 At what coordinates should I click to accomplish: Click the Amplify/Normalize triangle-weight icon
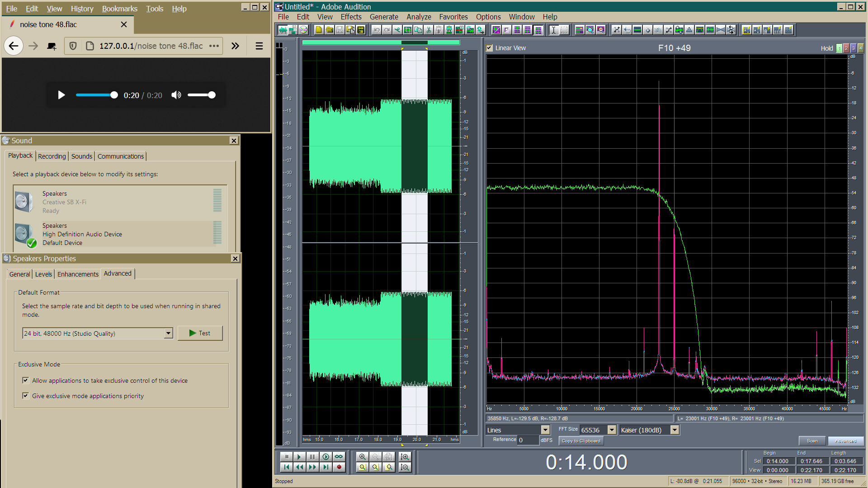(x=689, y=30)
